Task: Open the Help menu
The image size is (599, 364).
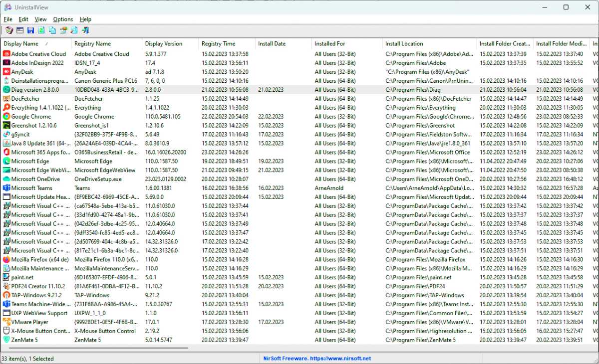Action: pos(85,19)
